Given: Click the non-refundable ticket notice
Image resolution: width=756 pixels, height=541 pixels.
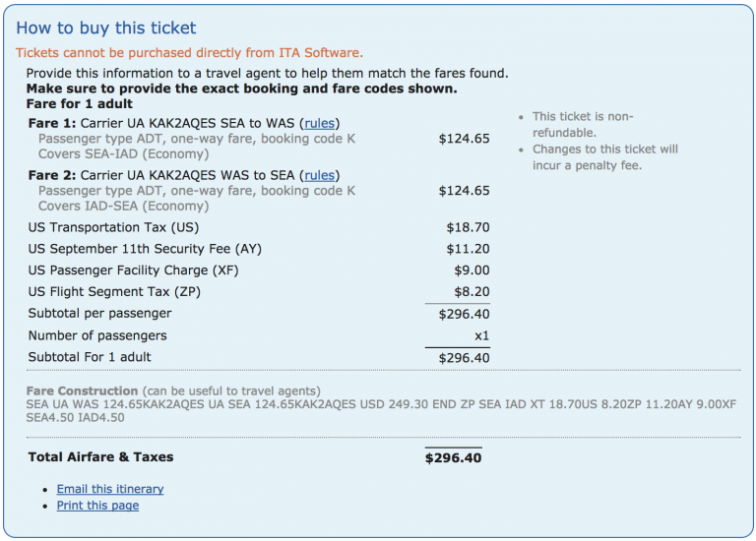Looking at the screenshot, I should click(583, 124).
